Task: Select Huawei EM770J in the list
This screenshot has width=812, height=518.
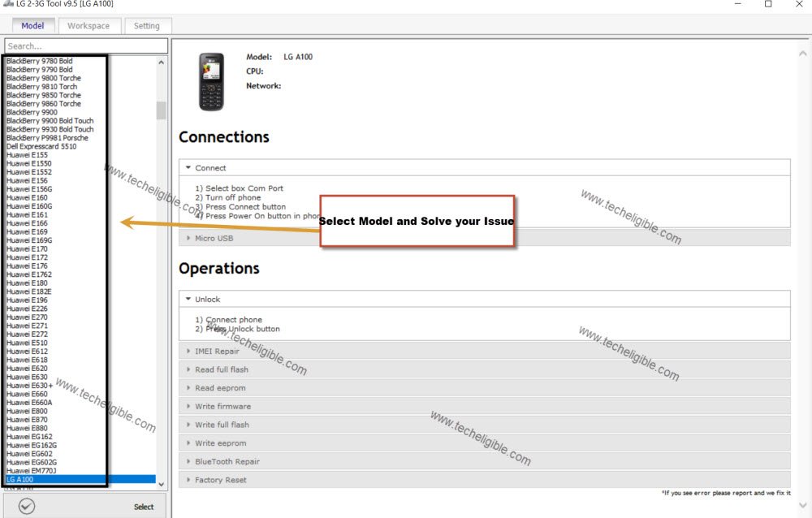Action: (32, 471)
